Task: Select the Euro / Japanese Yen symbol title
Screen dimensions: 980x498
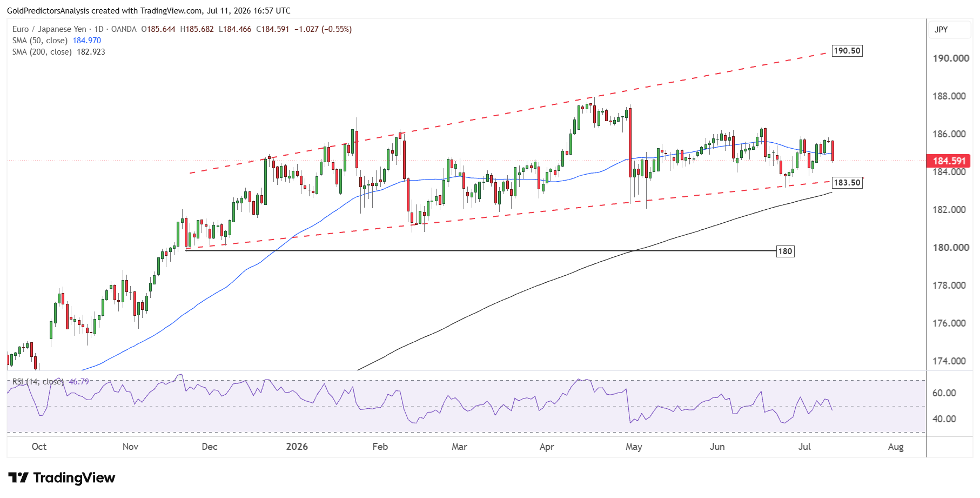Action: click(49, 29)
